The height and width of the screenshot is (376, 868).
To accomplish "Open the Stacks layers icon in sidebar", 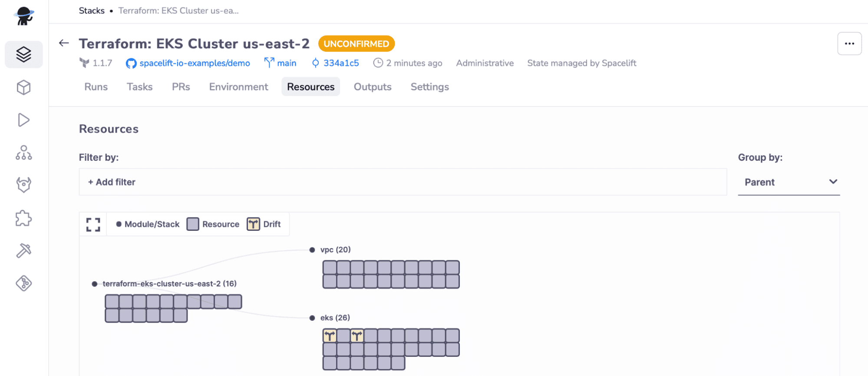I will tap(23, 55).
